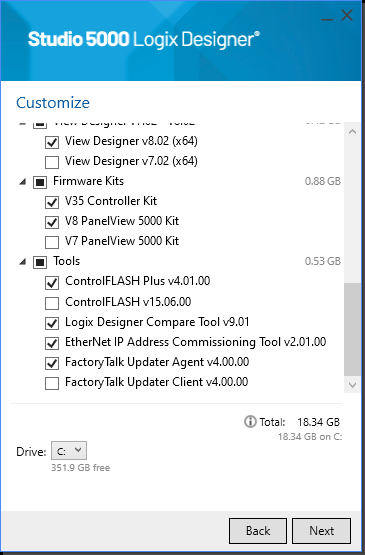The image size is (365, 555).
Task: Click the scrollbar down arrow
Action: pyautogui.click(x=352, y=385)
